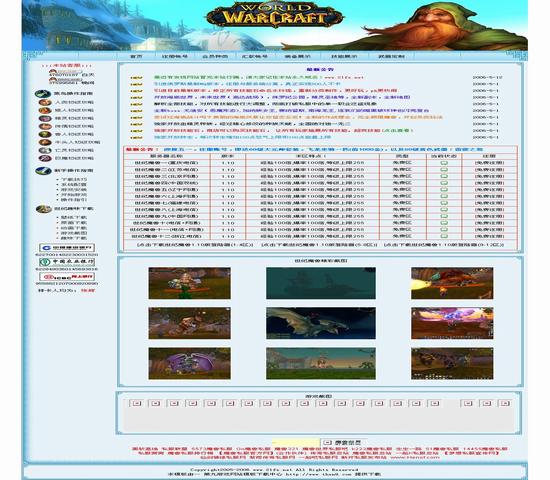
Task: Click the top race icon in the sidebar list
Action: point(45,102)
